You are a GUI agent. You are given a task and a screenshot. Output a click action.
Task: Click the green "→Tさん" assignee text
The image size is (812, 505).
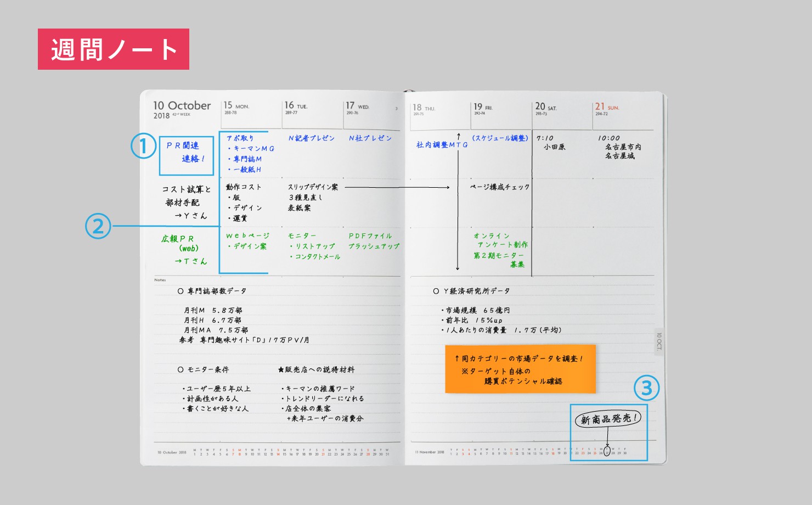[191, 261]
